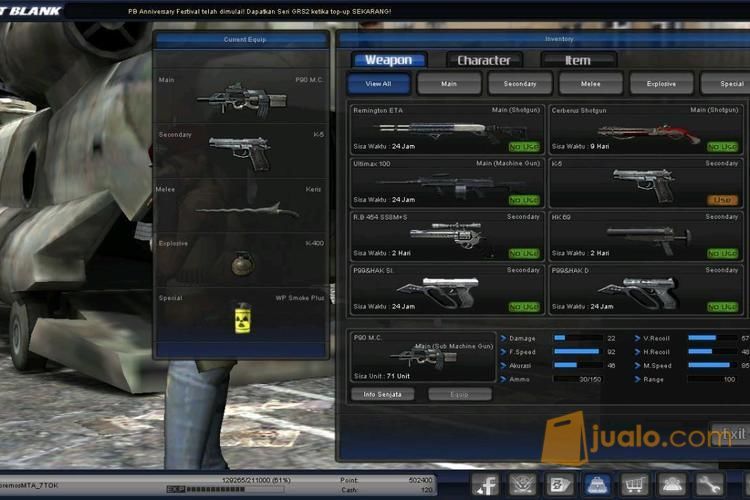This screenshot has width=750, height=500.
Task: Filter weapons by Melee
Action: 591,84
